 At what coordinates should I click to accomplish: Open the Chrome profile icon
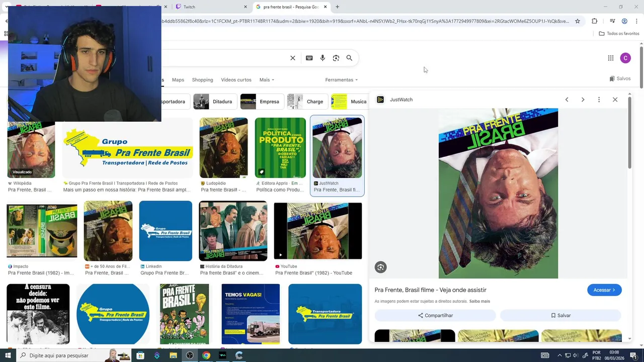(624, 21)
